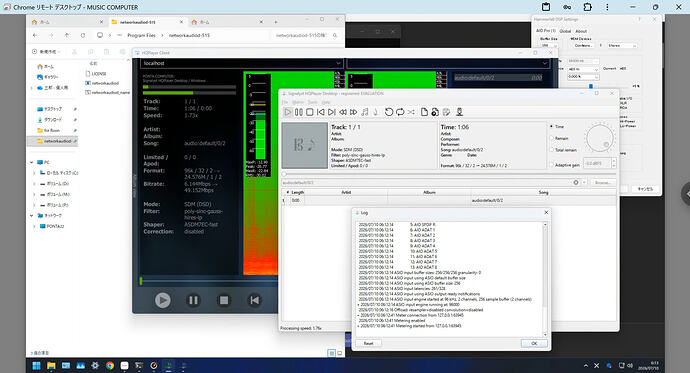Image resolution: width=690 pixels, height=373 pixels.
Task: Click the large Pause button in HQPlayer Client
Action: pos(193,300)
